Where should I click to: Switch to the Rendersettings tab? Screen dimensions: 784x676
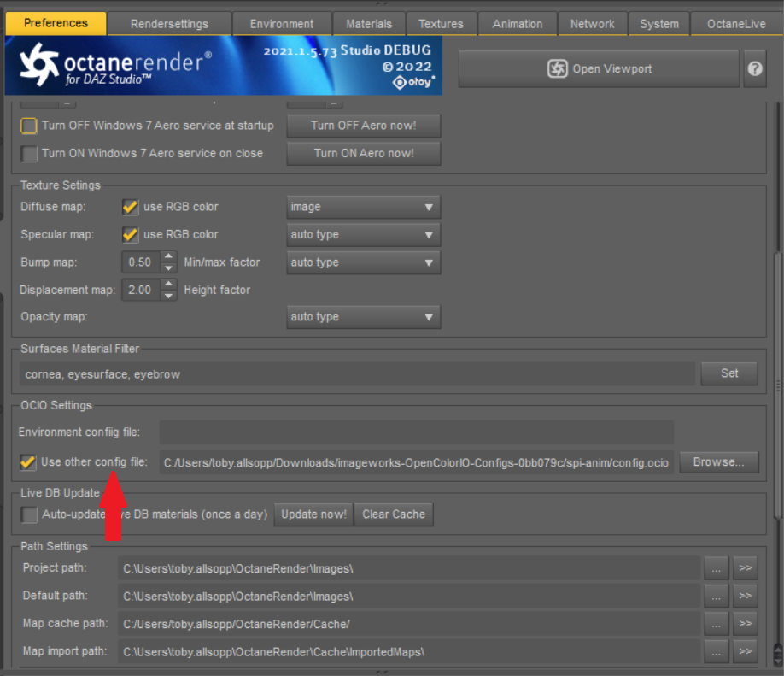tap(169, 24)
